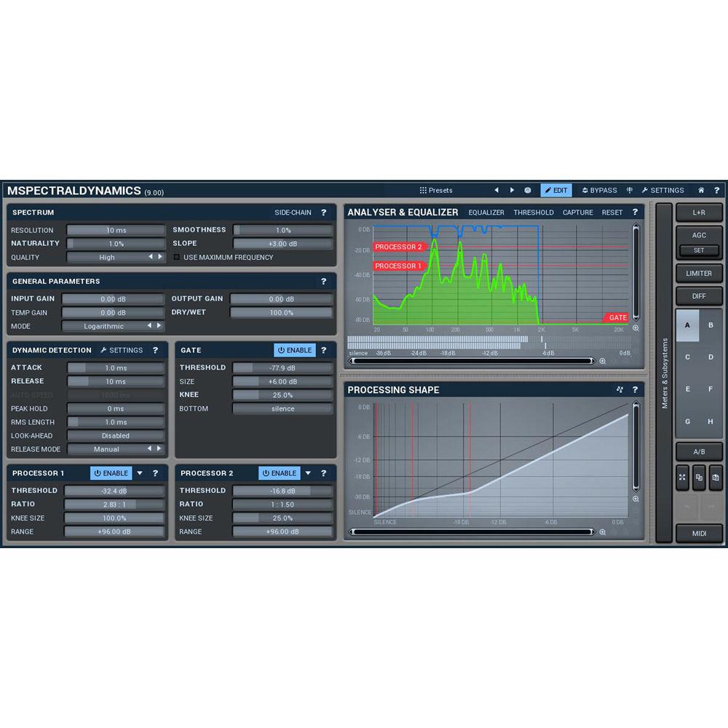The width and height of the screenshot is (728, 728).
Task: Click the Dry/Wet value slider
Action: (x=283, y=312)
